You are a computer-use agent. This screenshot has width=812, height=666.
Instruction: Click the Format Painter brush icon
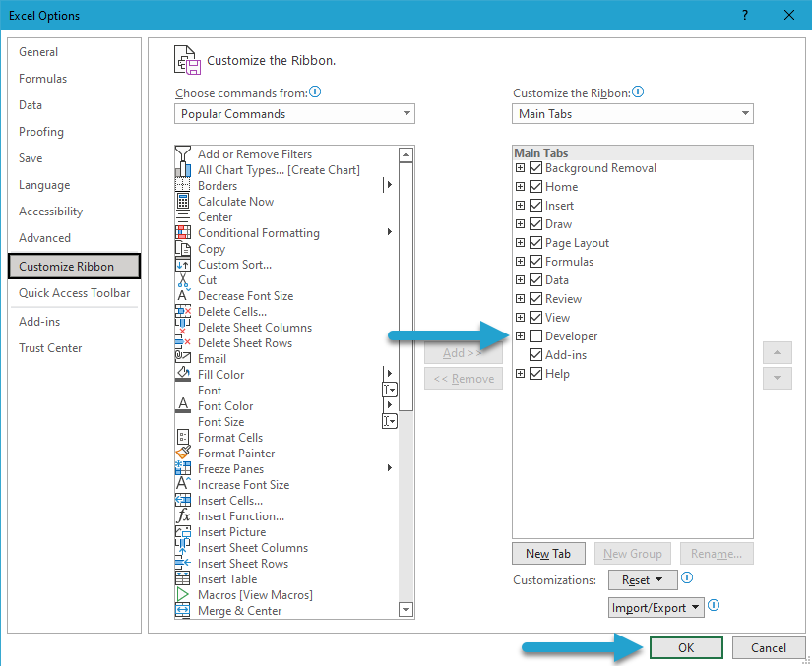[x=183, y=454]
